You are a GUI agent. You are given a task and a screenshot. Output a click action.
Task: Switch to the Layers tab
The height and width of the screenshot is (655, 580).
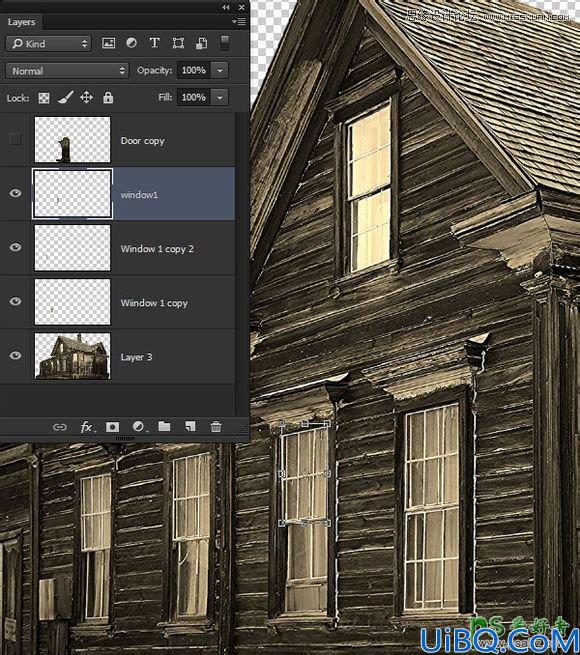coord(21,22)
